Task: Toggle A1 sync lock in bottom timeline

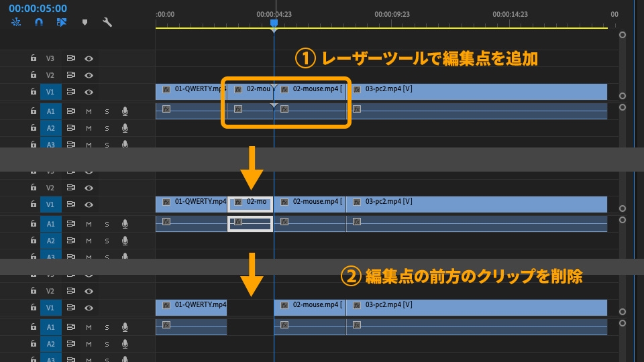Action: click(70, 326)
